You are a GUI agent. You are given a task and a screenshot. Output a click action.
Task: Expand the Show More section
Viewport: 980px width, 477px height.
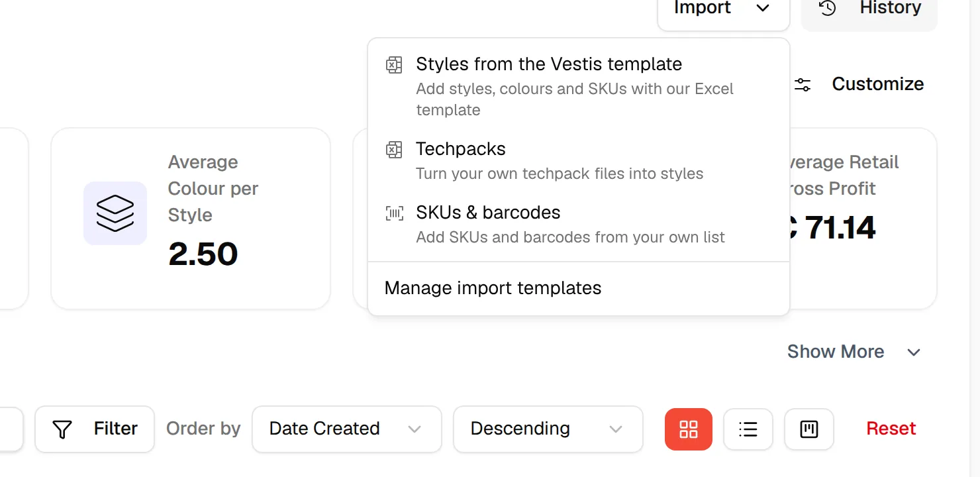click(x=854, y=352)
